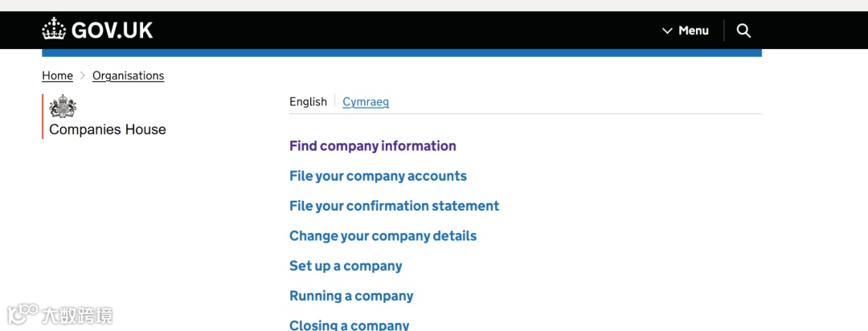This screenshot has height=331, width=868.
Task: Click the GOV.UK crown logo icon
Action: [54, 30]
